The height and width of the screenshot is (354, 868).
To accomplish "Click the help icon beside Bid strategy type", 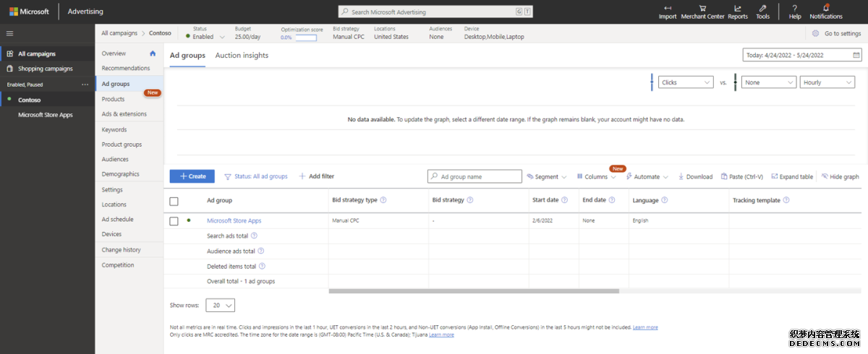I will 383,200.
